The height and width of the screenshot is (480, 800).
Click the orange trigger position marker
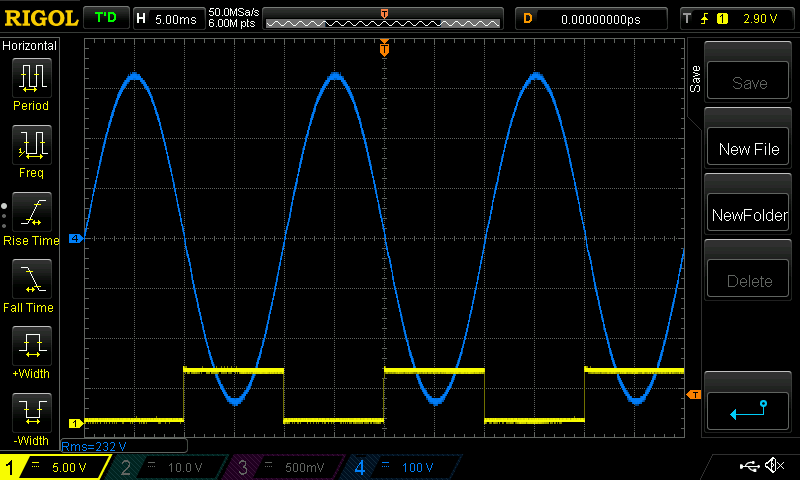point(384,49)
